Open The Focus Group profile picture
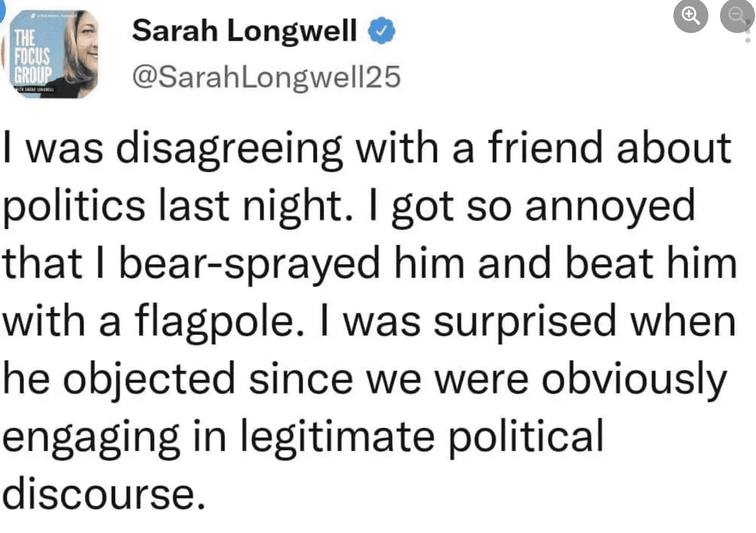 [x=53, y=54]
